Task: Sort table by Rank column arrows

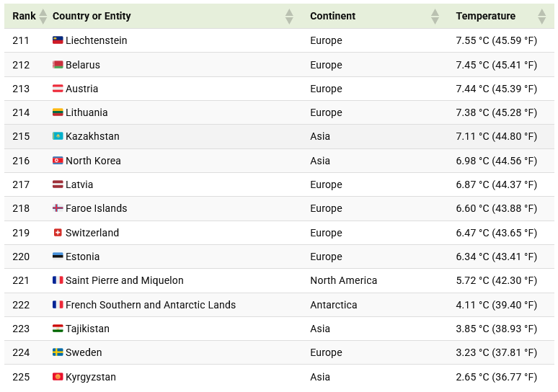Action: coord(43,16)
